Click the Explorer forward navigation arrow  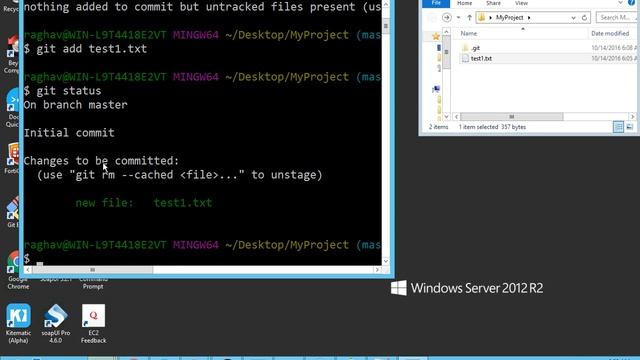tap(447, 18)
